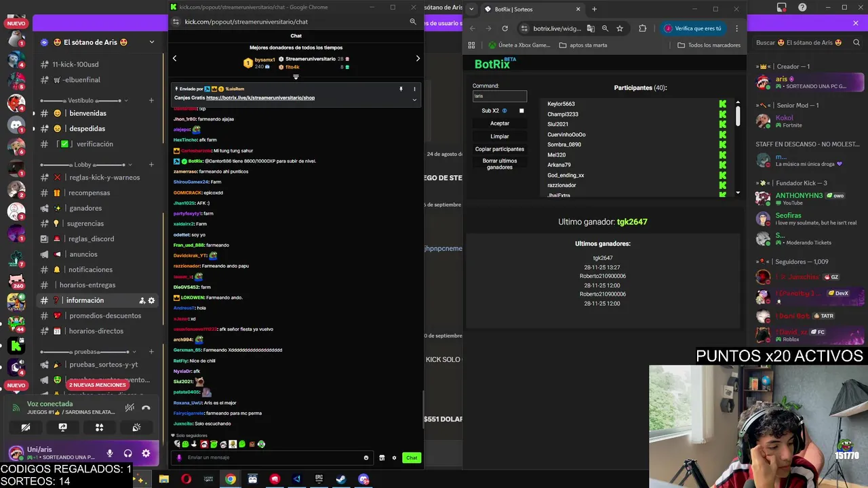Toggle noise suppression in voice panel
868x488 pixels.
(x=130, y=407)
